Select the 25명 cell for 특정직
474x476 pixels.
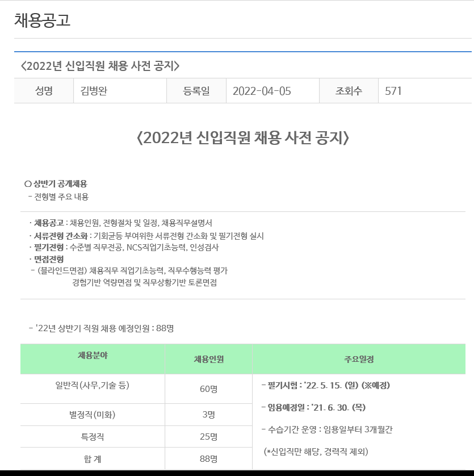pos(208,437)
